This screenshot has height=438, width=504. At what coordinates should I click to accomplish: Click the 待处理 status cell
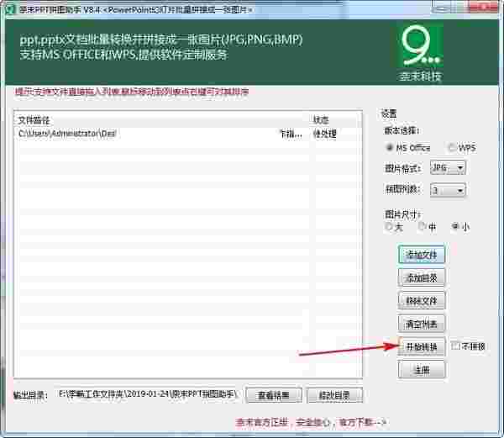coord(324,134)
